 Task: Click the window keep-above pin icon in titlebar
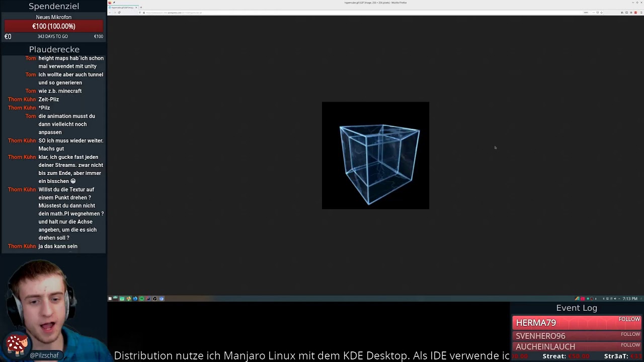[114, 3]
